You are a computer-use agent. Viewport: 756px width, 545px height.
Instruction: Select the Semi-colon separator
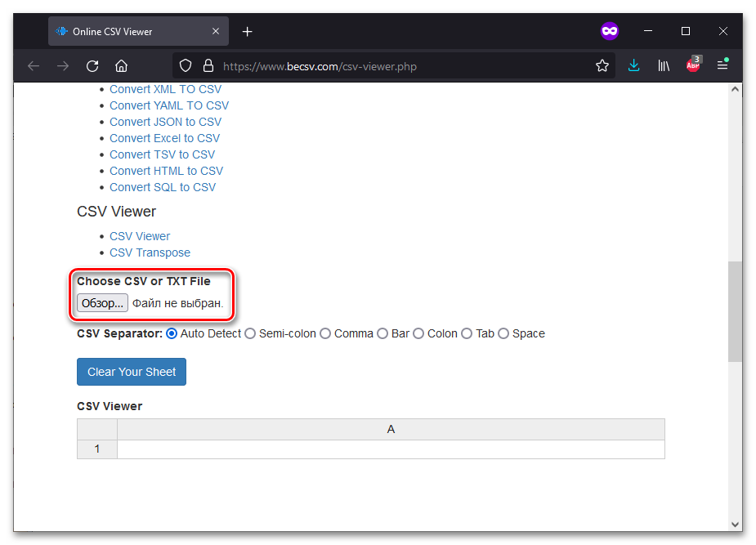coord(250,333)
